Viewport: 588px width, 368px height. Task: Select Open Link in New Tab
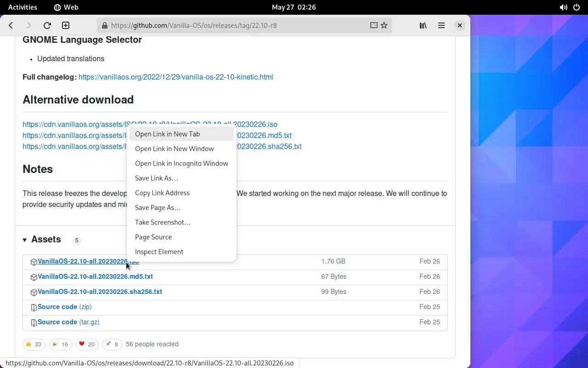[x=181, y=134]
